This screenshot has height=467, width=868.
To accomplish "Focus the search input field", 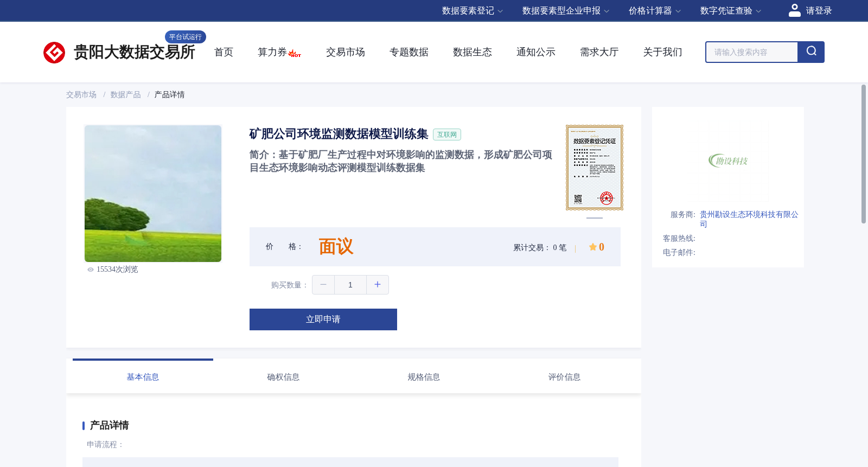I will coord(752,52).
